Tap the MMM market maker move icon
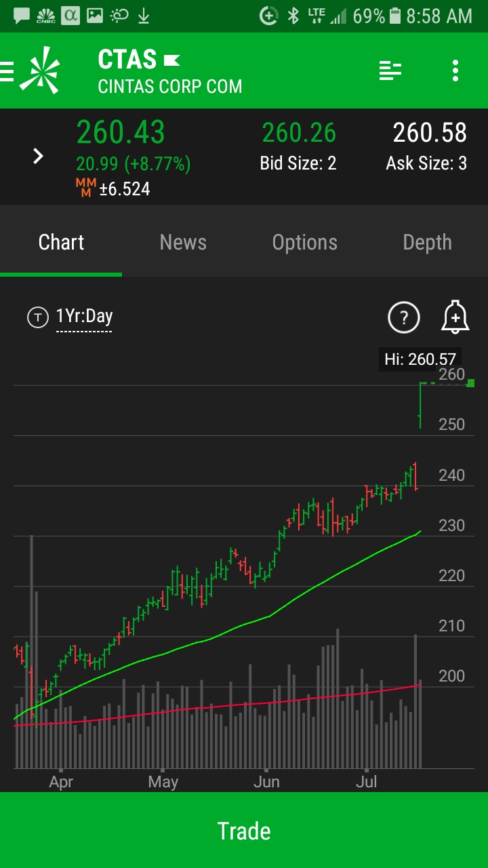488x868 pixels. coord(85,188)
